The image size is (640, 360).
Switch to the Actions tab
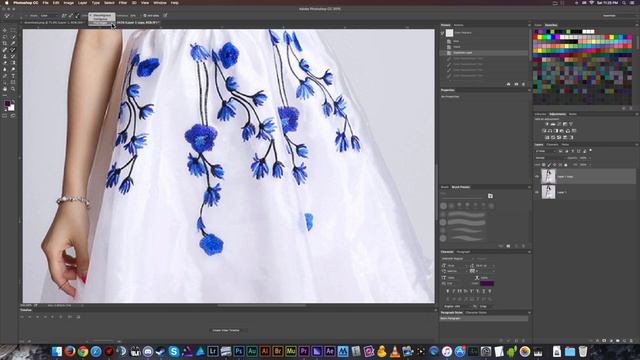[x=458, y=25]
